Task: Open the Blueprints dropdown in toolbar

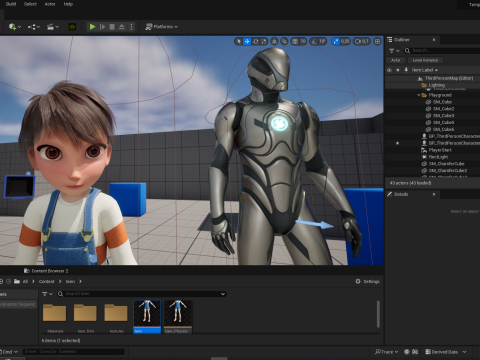Action: tap(34, 27)
